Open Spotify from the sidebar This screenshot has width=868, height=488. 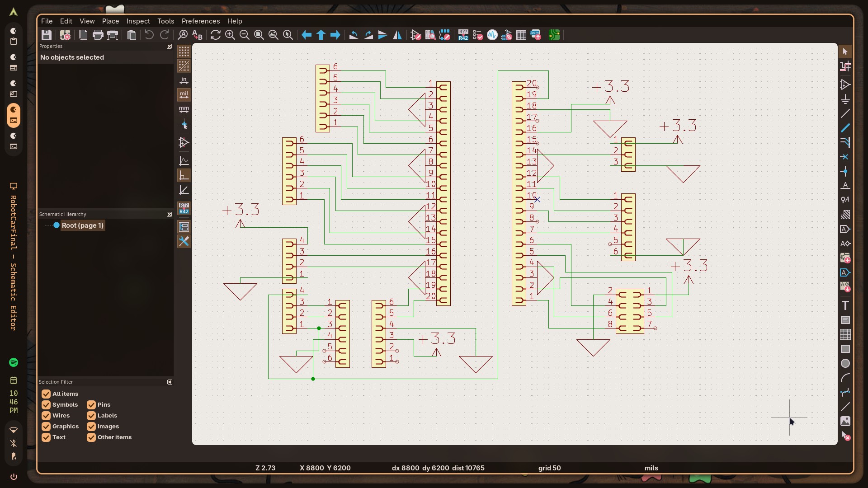coord(14,362)
